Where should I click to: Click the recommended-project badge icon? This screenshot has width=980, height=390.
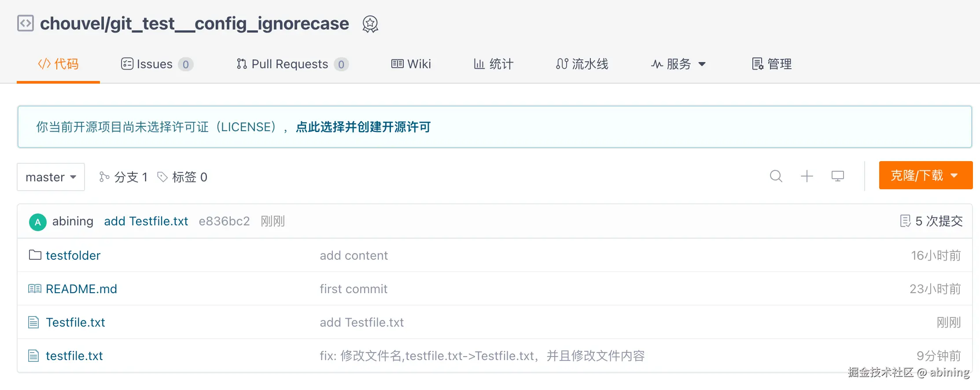[x=370, y=24]
